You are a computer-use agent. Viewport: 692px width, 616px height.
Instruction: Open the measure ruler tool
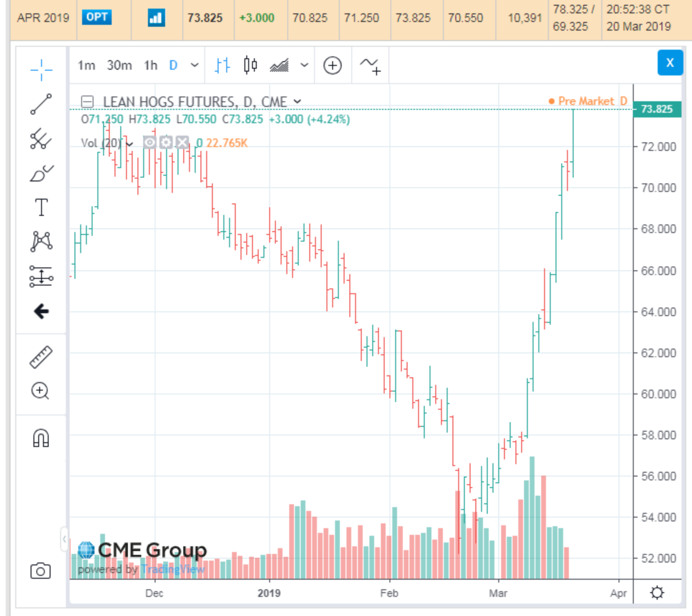pos(41,357)
